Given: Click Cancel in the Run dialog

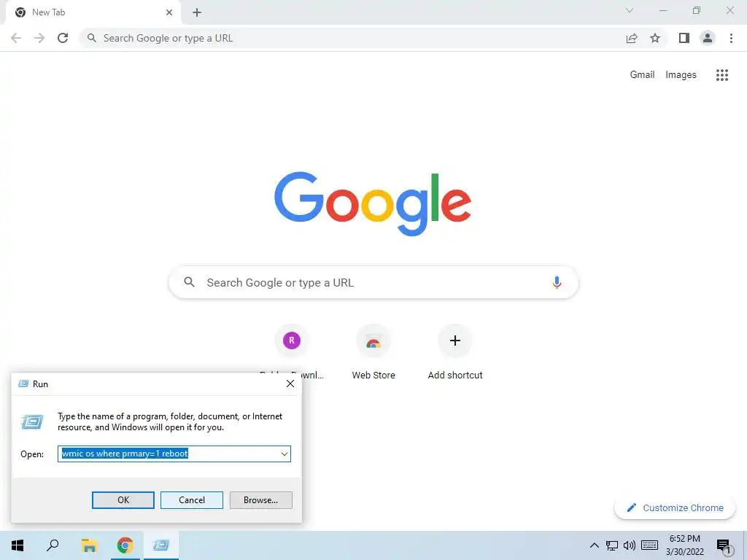Looking at the screenshot, I should click(192, 500).
